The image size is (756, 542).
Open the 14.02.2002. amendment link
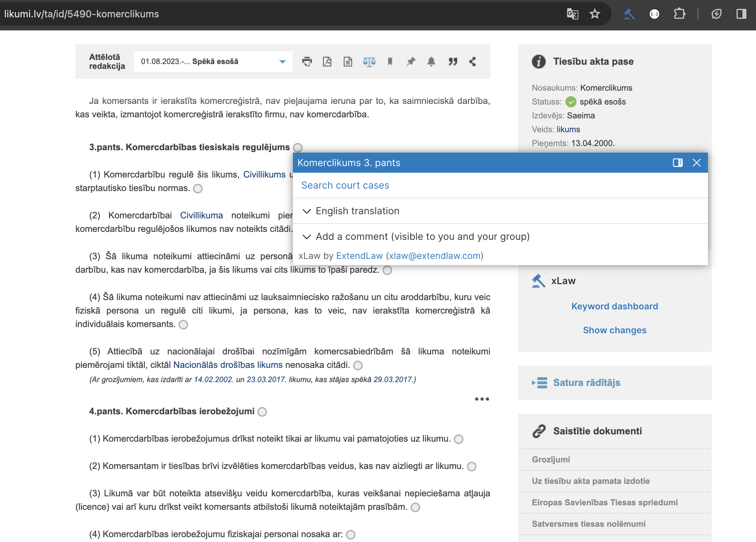tap(214, 379)
